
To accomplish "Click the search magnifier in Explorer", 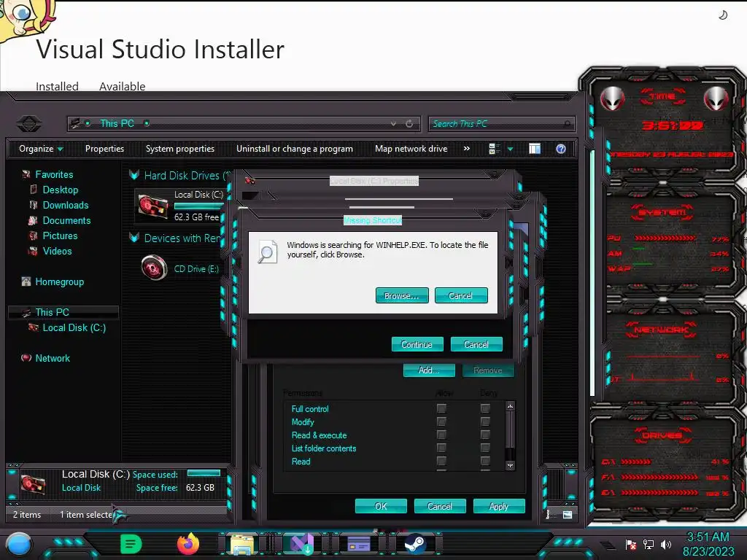I will pos(567,124).
